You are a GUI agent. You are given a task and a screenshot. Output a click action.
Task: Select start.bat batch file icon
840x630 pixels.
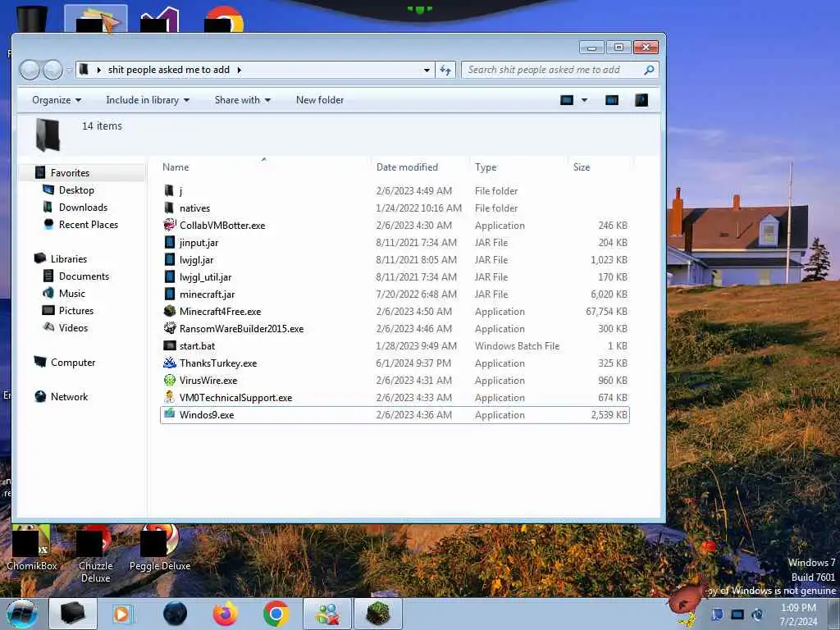click(169, 345)
